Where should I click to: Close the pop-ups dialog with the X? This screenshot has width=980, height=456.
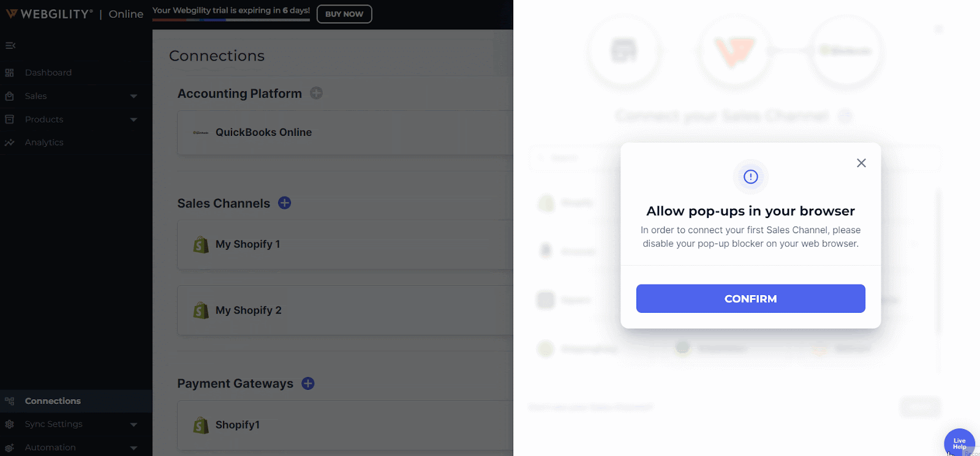(861, 163)
